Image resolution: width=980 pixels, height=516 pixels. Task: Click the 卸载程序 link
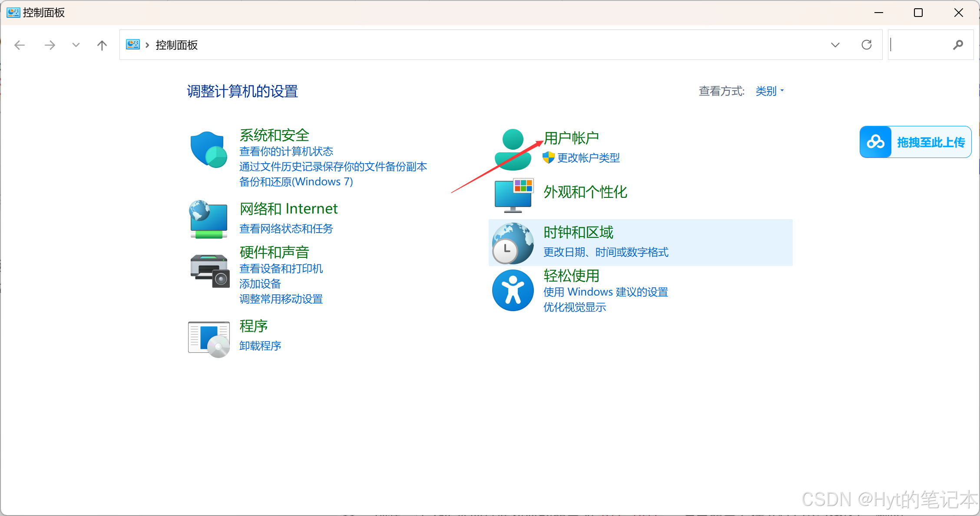coord(260,346)
